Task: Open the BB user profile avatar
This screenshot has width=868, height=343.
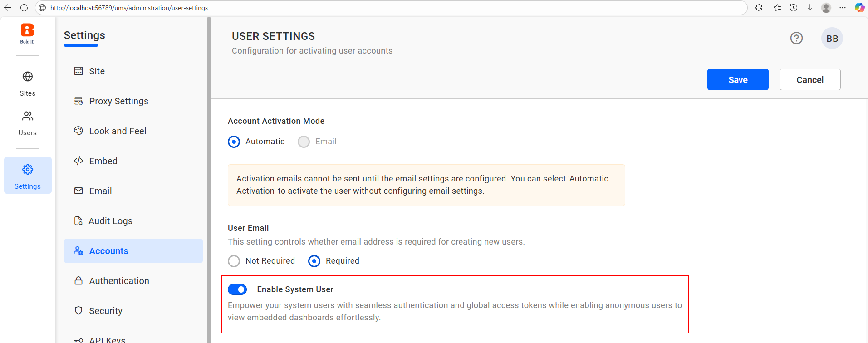Action: click(x=832, y=39)
